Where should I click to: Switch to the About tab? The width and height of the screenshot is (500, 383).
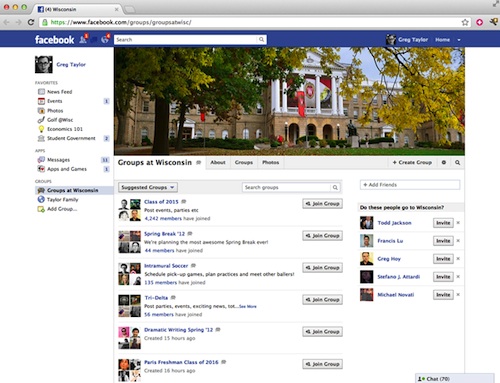(218, 162)
